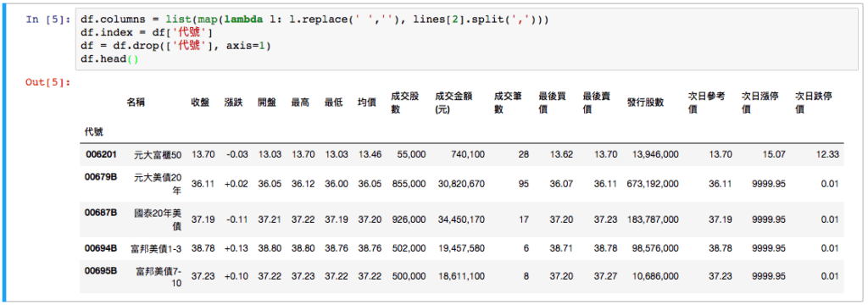Click the 98,576,000 issued shares cell
The image size is (868, 305).
coord(655,248)
